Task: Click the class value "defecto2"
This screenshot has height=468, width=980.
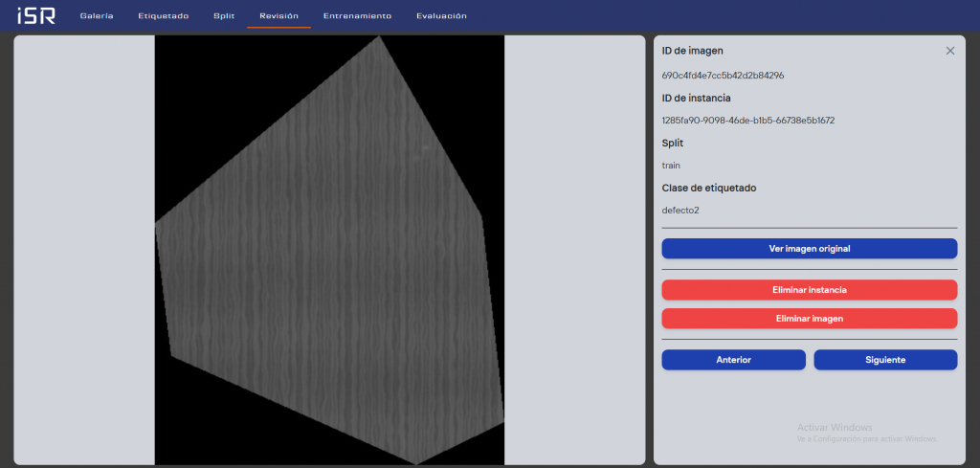Action: click(680, 210)
